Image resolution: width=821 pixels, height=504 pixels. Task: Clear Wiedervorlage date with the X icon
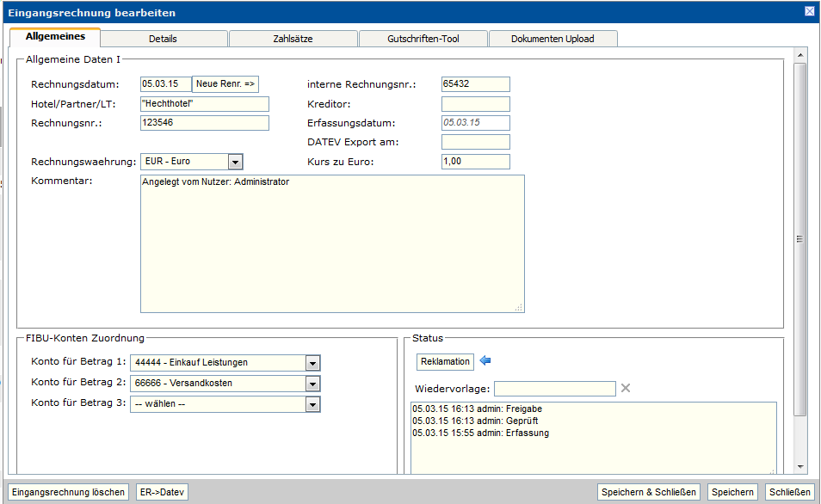click(x=626, y=388)
